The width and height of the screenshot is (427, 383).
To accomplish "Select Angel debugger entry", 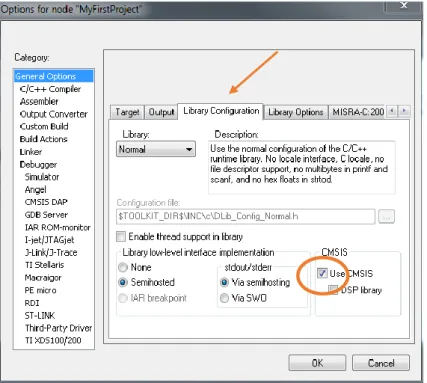I will [x=36, y=190].
